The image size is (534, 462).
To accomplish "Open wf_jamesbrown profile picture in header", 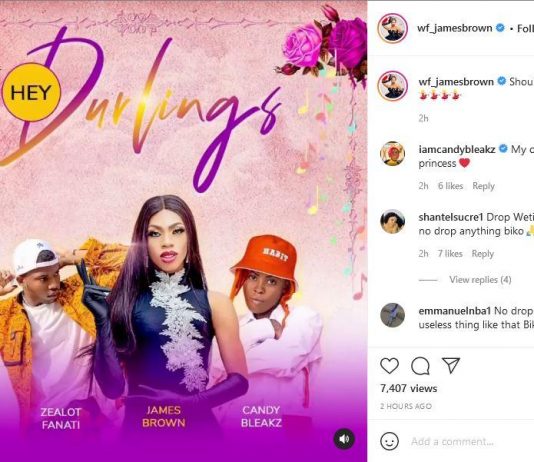I will 393,28.
